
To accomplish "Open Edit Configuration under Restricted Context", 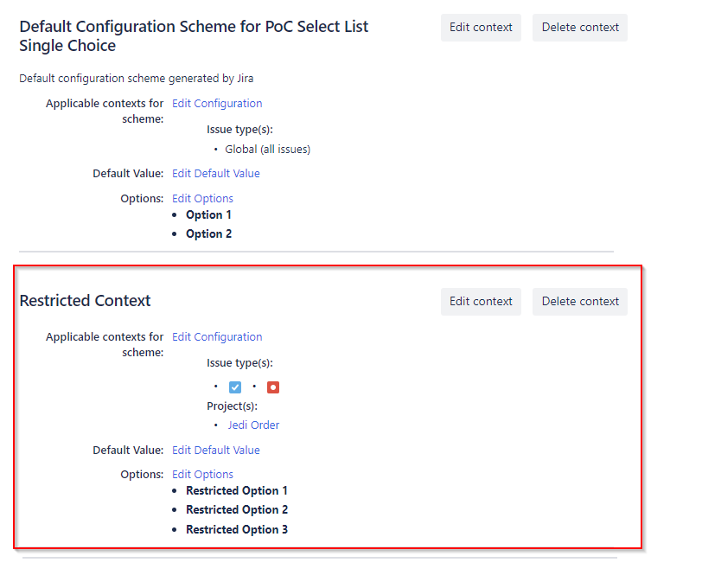I will 217,337.
